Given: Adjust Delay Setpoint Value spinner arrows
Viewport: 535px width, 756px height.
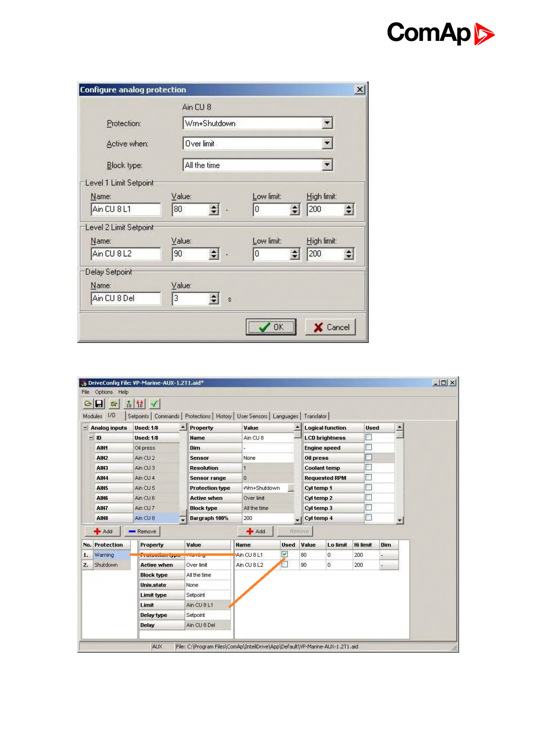Looking at the screenshot, I should click(214, 298).
